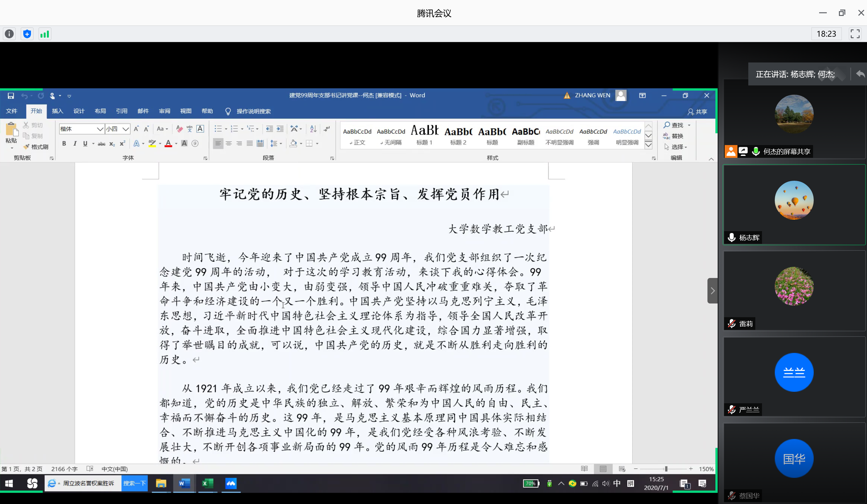Click the Bold formatting icon
This screenshot has width=867, height=504.
(x=64, y=144)
